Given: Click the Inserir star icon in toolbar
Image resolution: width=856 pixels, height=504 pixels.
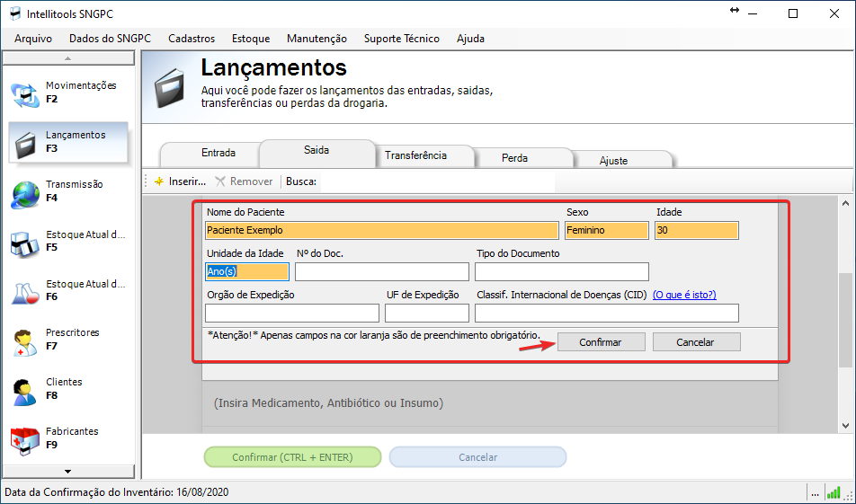Looking at the screenshot, I should (x=159, y=181).
